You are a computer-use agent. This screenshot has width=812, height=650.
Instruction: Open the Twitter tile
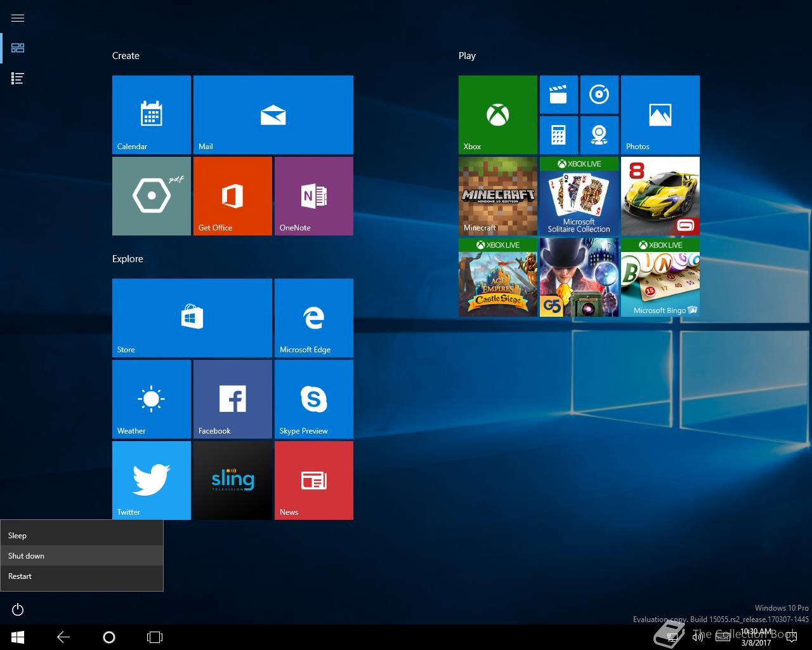pos(152,481)
